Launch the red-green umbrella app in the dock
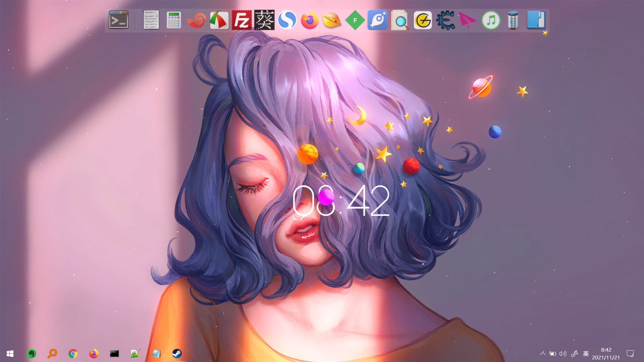Screen dimensions: 644x362 219,20
